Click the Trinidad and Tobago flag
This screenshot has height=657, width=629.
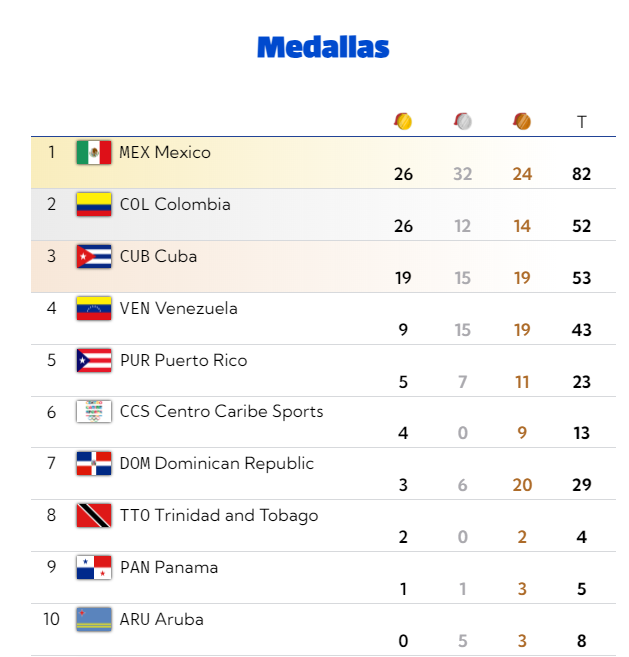point(94,516)
